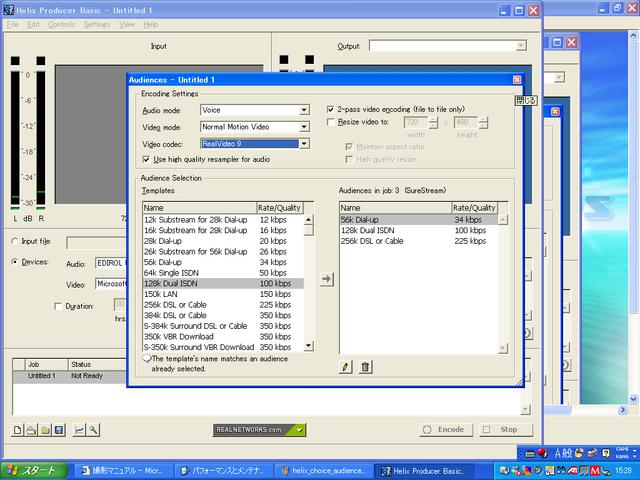Switch to Helix Producer Basic taskbar button

click(x=423, y=471)
